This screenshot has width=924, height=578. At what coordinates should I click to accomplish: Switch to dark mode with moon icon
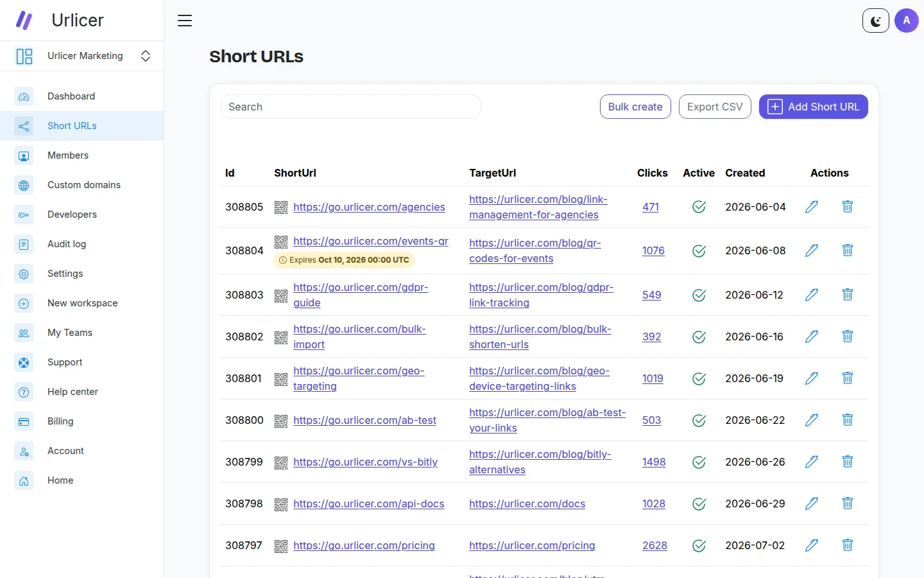[x=876, y=21]
